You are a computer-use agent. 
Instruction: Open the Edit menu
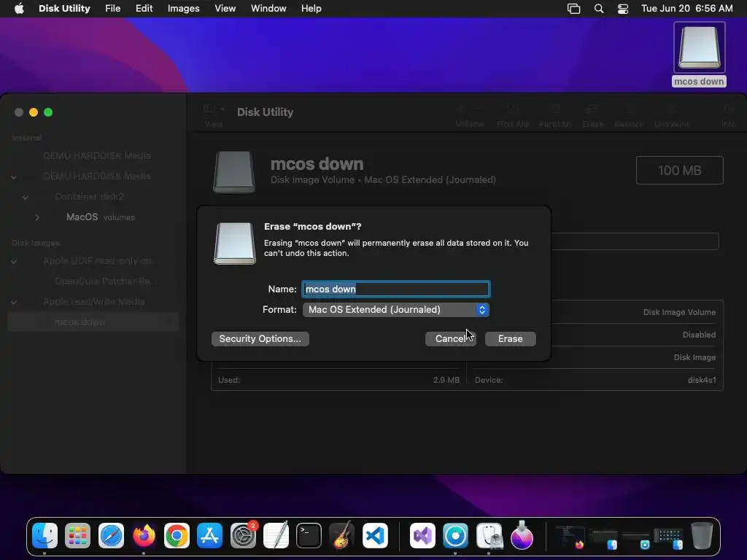[x=144, y=9]
